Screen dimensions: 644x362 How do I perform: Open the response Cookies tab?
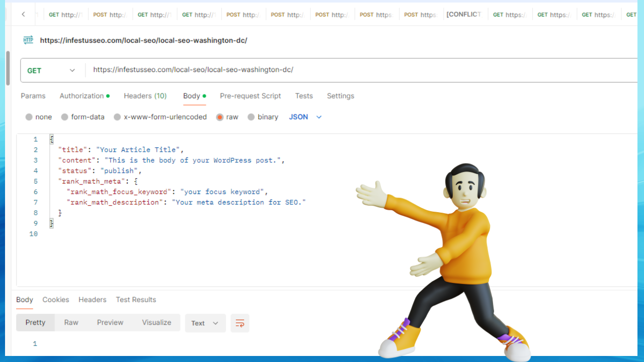(x=56, y=300)
